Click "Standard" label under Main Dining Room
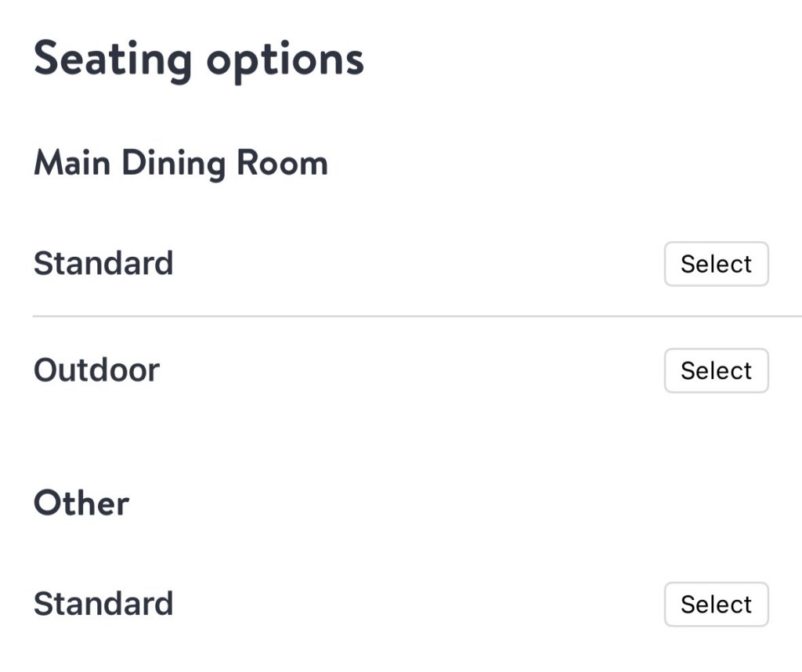 click(103, 263)
